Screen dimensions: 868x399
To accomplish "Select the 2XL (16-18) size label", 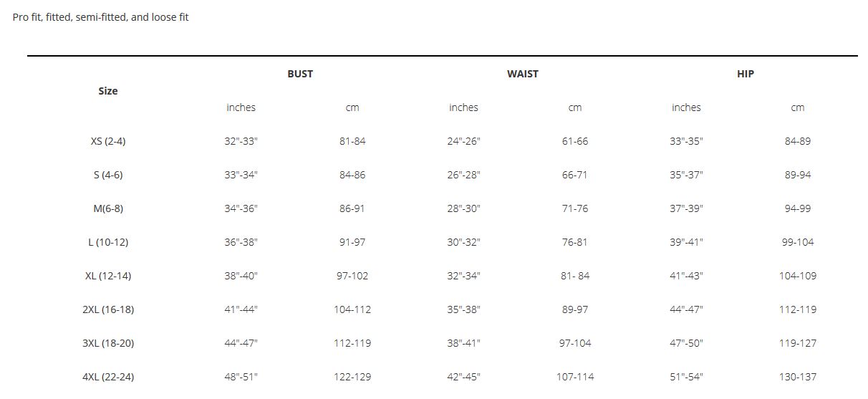I will (x=108, y=309).
